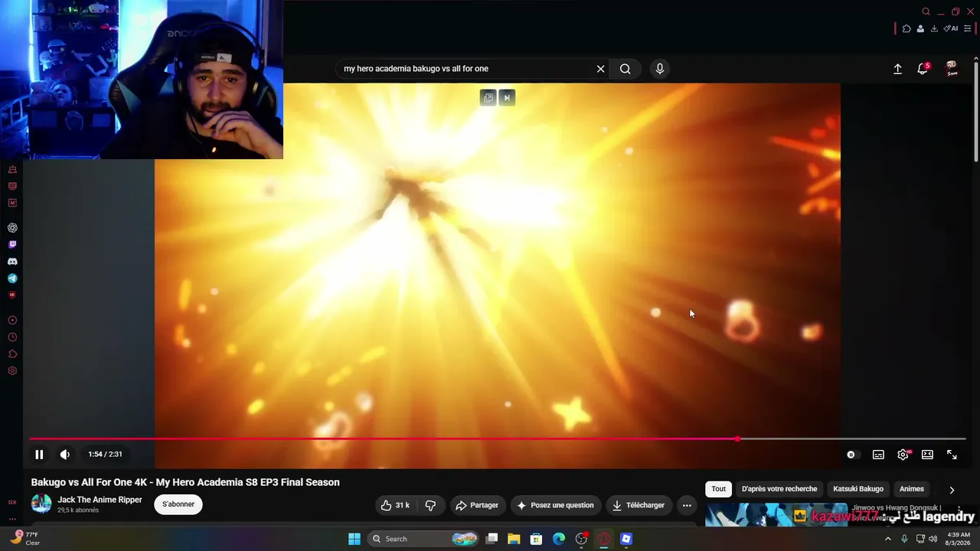Select the Katsuki Bakugo filter chip
This screenshot has height=551, width=980.
tap(858, 489)
